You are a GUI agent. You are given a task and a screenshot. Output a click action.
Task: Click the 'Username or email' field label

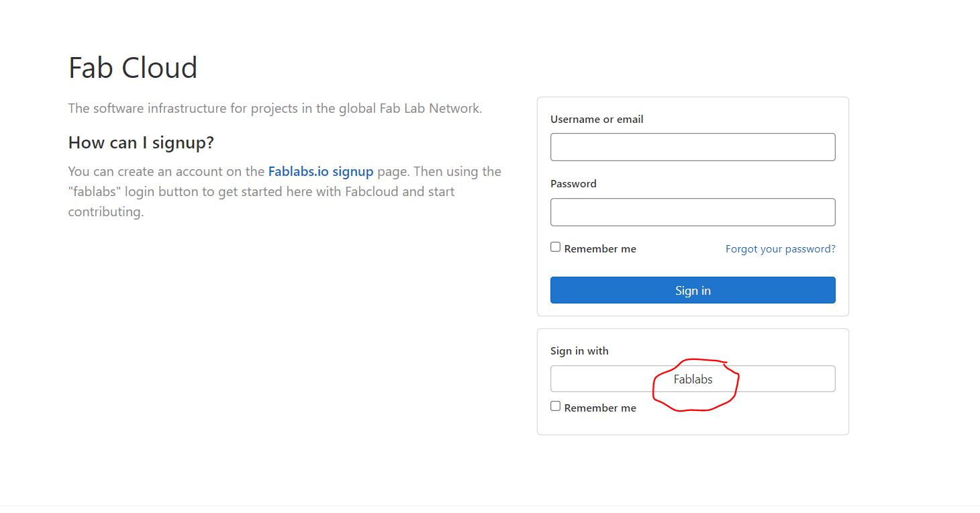pyautogui.click(x=597, y=119)
